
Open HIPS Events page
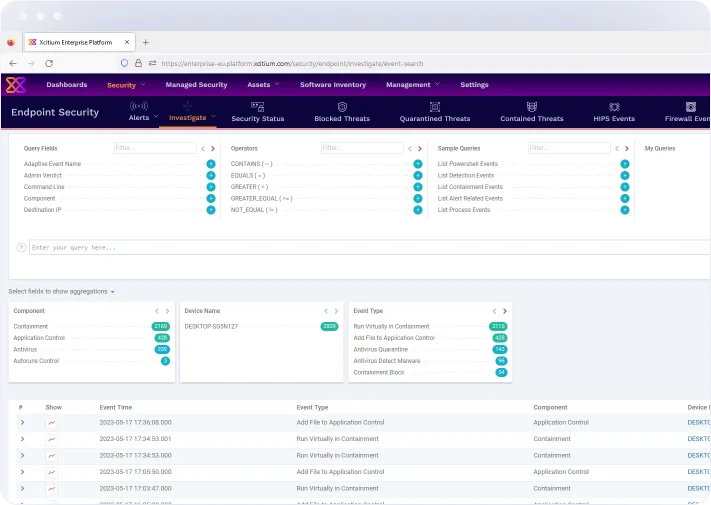[614, 112]
